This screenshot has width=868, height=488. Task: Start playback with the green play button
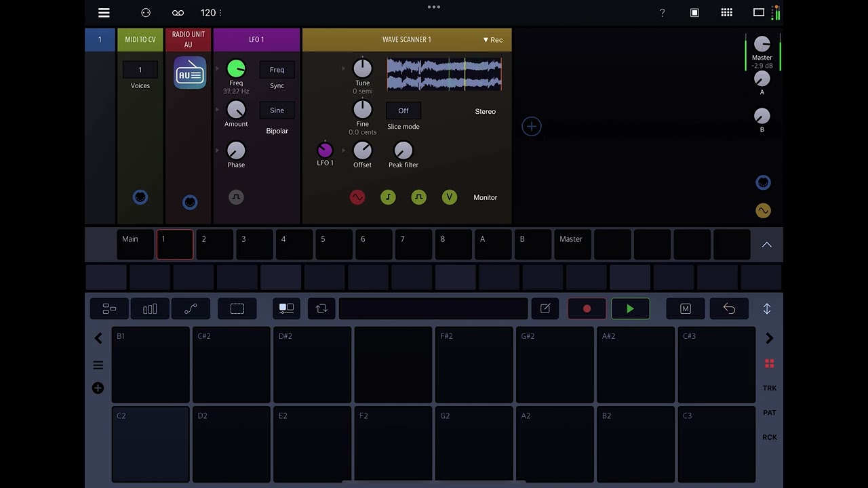pyautogui.click(x=630, y=308)
